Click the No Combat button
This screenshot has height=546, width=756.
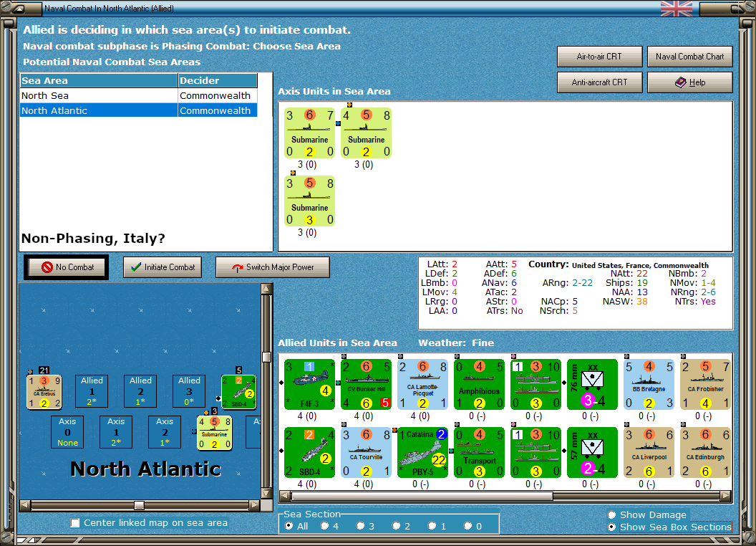click(67, 267)
